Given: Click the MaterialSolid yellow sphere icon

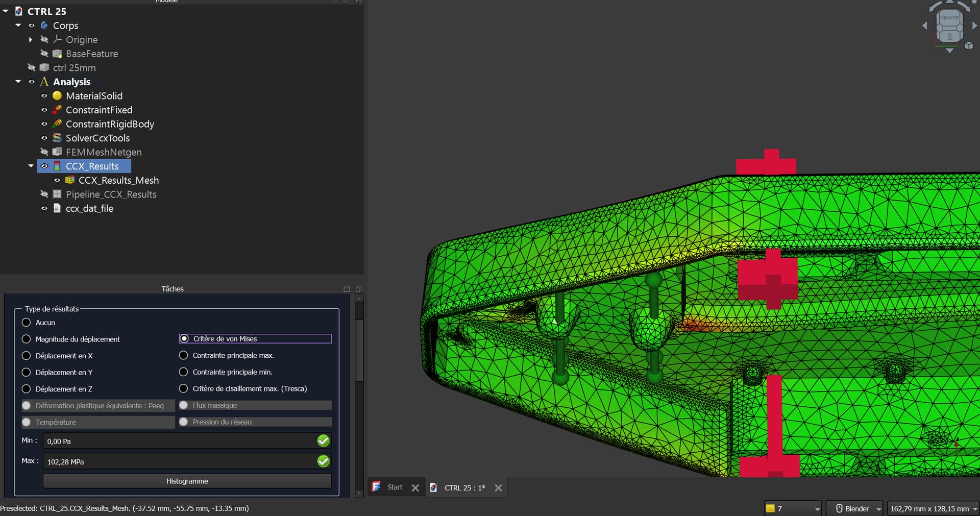Looking at the screenshot, I should click(x=57, y=96).
